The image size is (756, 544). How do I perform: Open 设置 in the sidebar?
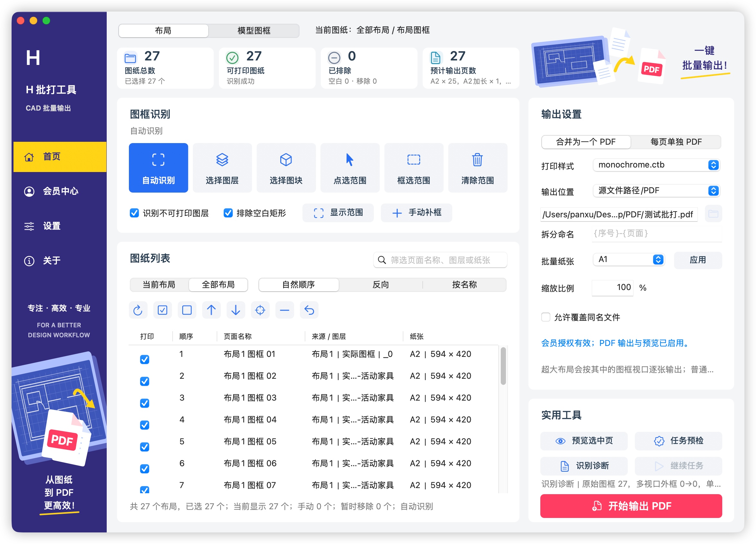pos(60,226)
